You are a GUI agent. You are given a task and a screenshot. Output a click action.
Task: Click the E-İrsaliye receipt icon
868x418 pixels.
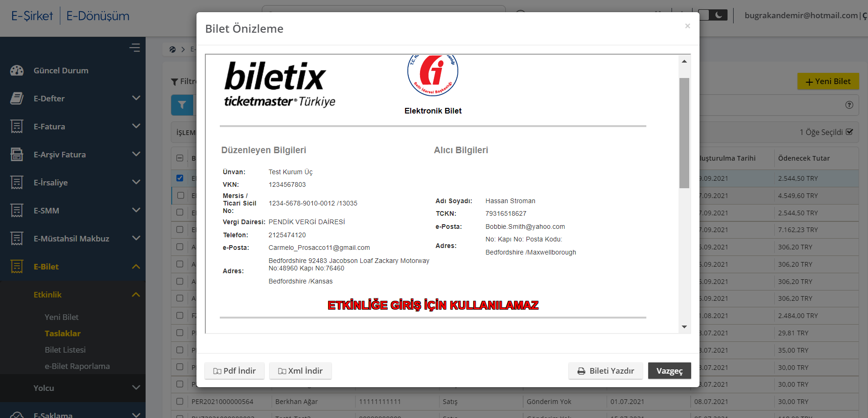(17, 183)
